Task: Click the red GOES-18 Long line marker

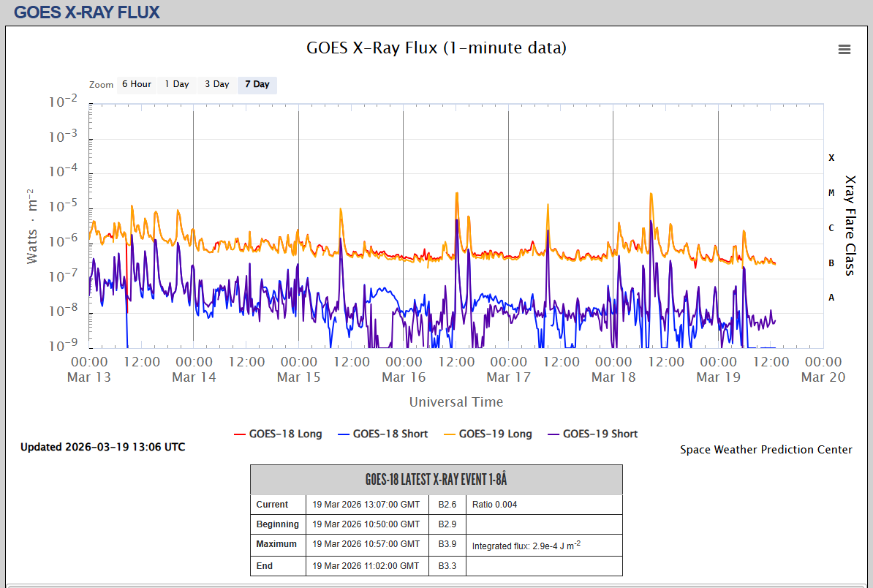Action: (x=240, y=434)
